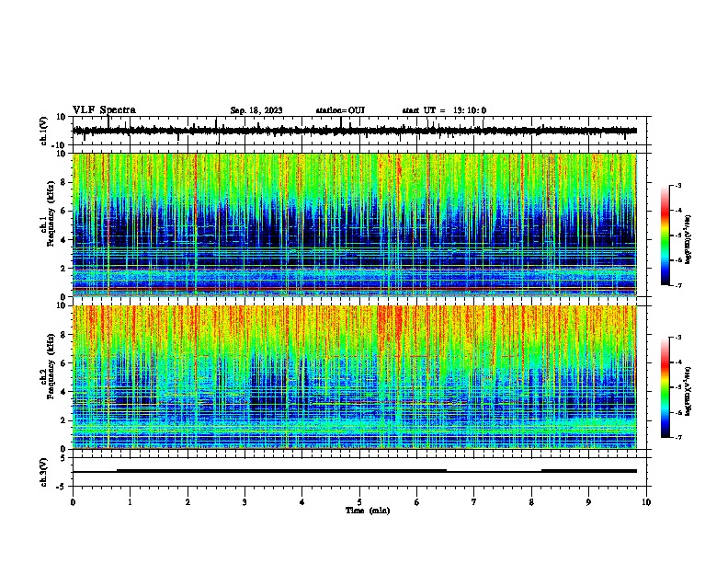Click the "6" kHz tick of ch.1 spectrogram
Screen dimensions: 728x563
click(x=63, y=211)
